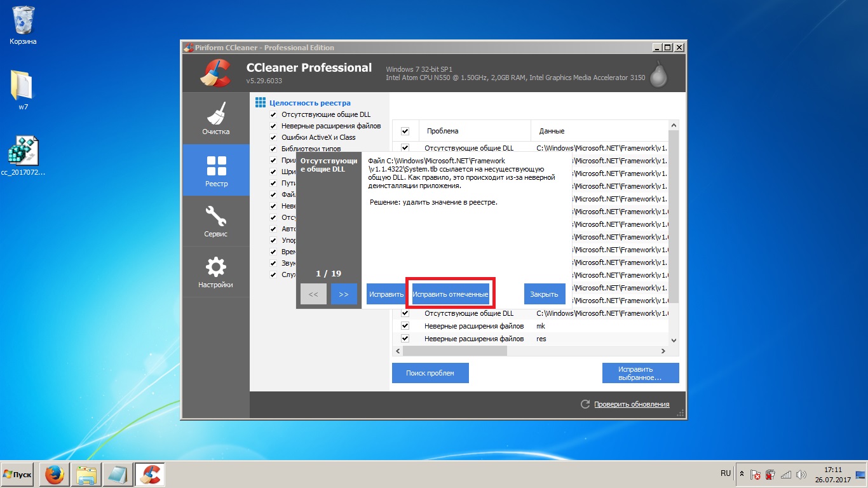The image size is (868, 488).
Task: Open the Пуск start menu
Action: (x=17, y=475)
